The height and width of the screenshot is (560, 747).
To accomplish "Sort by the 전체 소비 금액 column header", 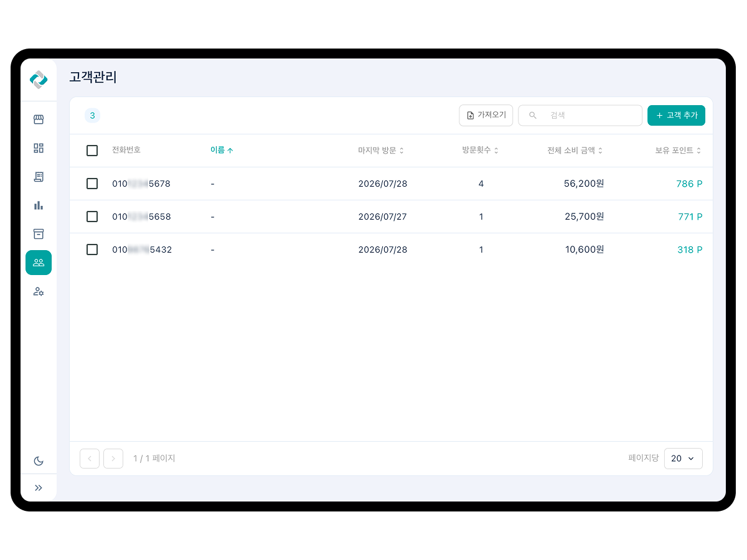I will coord(575,151).
